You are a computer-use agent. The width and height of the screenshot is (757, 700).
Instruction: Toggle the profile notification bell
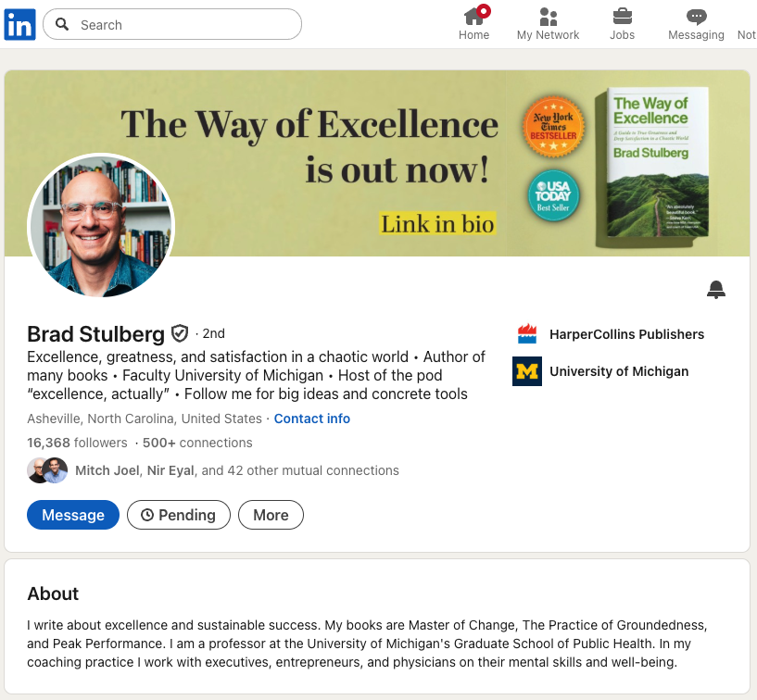point(715,290)
